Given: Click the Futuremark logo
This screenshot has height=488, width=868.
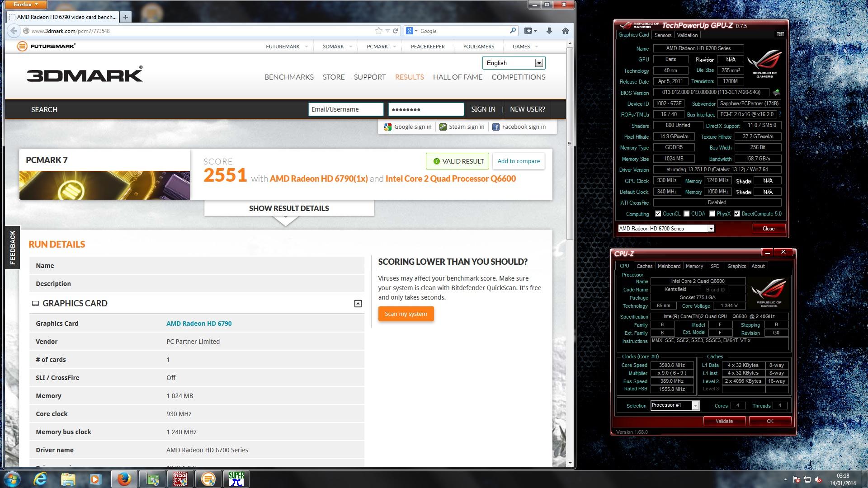Looking at the screenshot, I should 46,46.
